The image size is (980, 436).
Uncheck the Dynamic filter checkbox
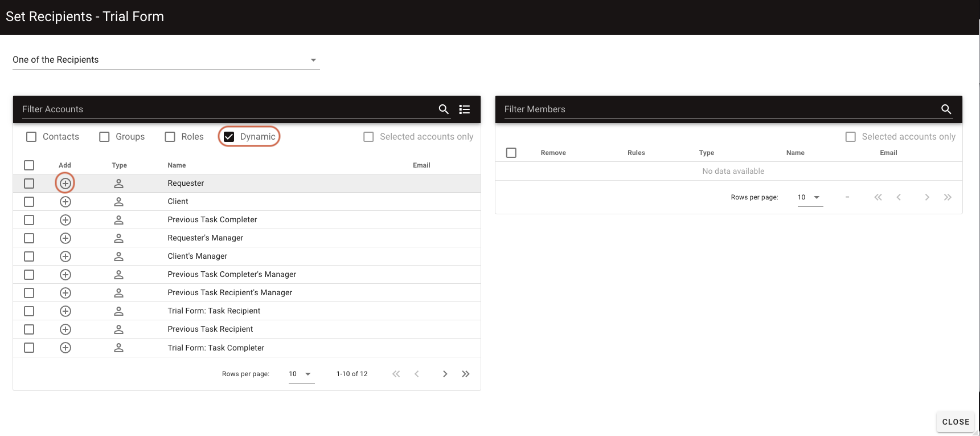pos(229,137)
